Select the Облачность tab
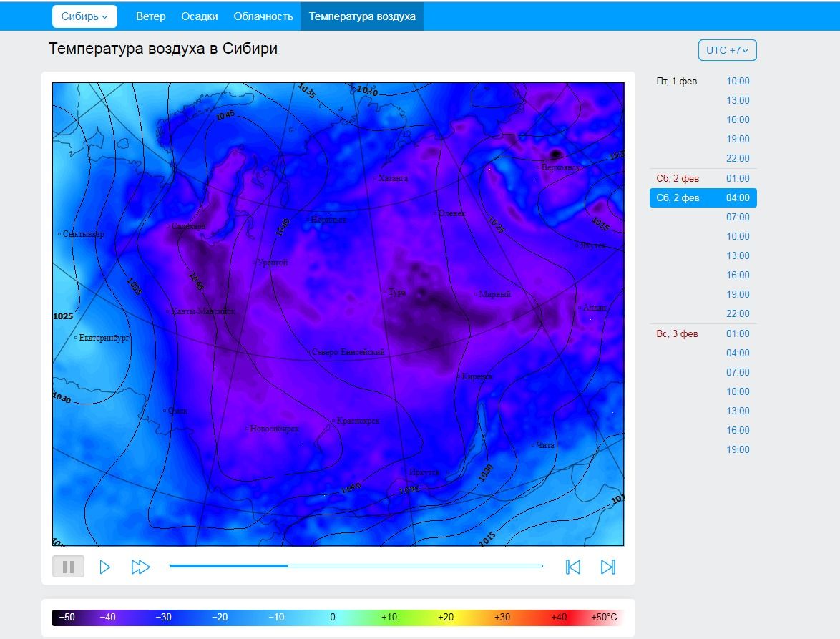Screen dimensions: 840x639 click(x=263, y=16)
